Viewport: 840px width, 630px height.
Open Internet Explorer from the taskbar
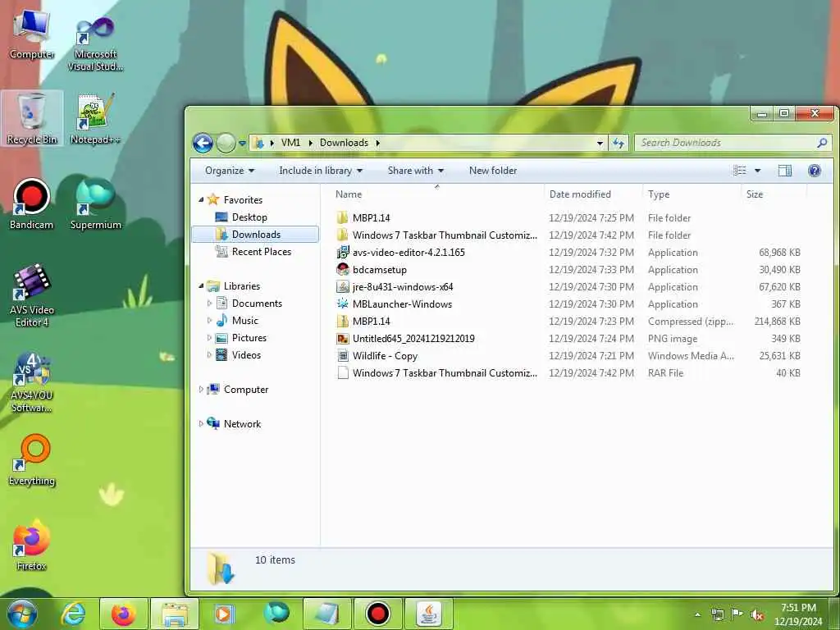pos(73,614)
